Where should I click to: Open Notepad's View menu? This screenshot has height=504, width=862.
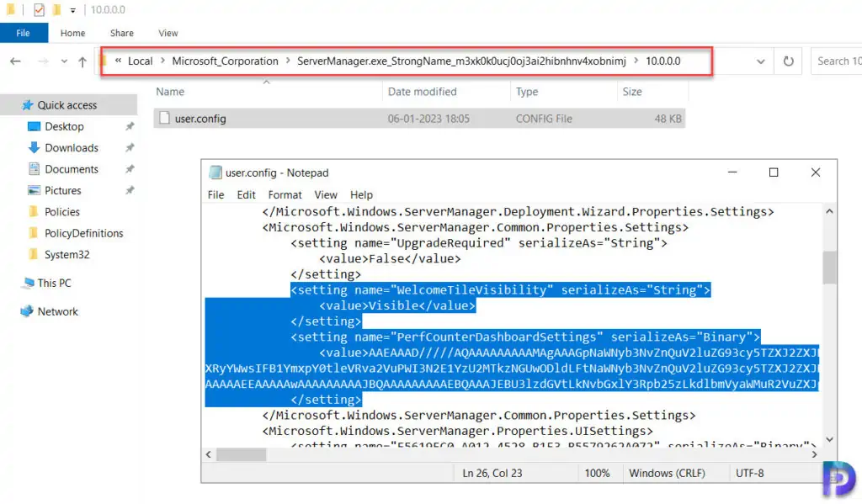click(x=326, y=194)
